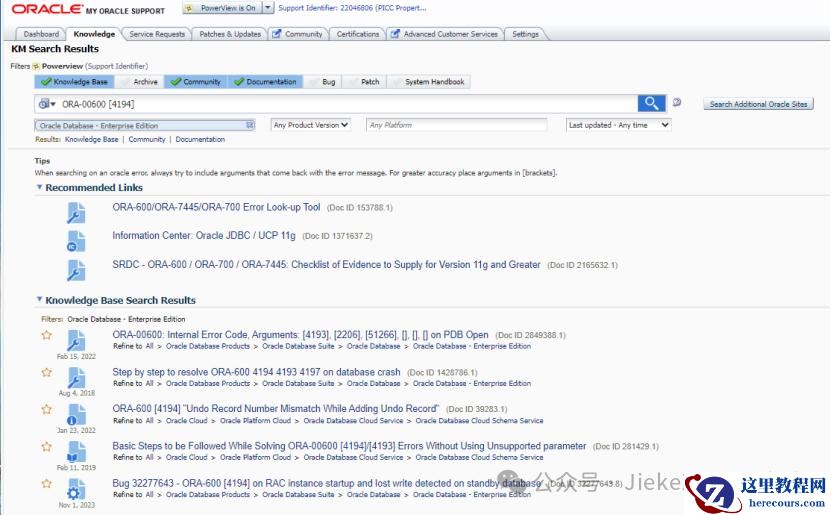Open the Settings tab
The height and width of the screenshot is (515, 831).
point(525,34)
